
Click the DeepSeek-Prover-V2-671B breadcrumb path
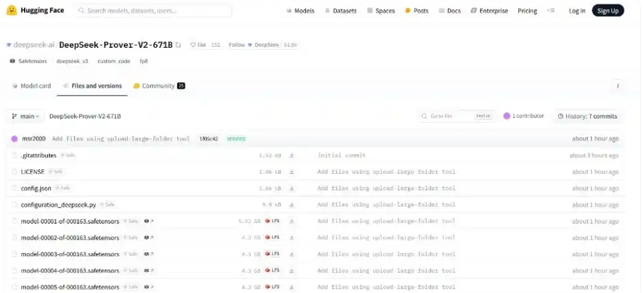(x=85, y=117)
